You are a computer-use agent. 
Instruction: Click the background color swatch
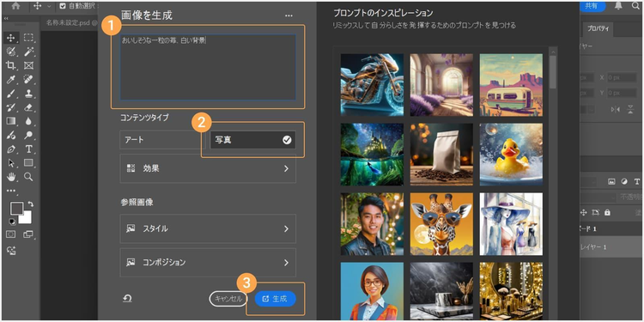pos(26,218)
